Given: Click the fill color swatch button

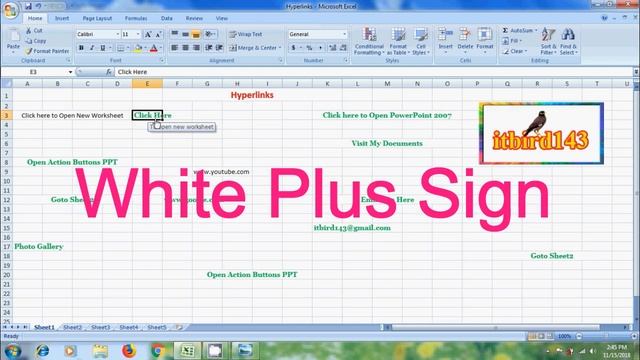Looking at the screenshot, I should pyautogui.click(x=138, y=48).
